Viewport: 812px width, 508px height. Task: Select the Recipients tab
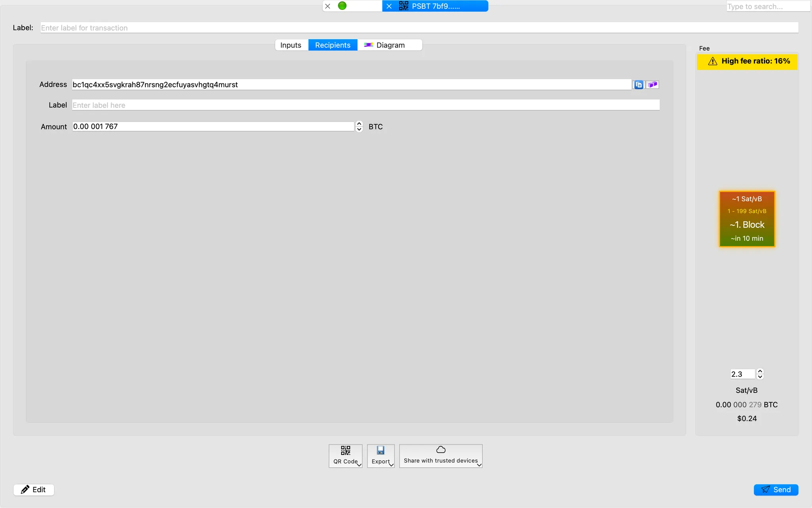click(x=333, y=45)
